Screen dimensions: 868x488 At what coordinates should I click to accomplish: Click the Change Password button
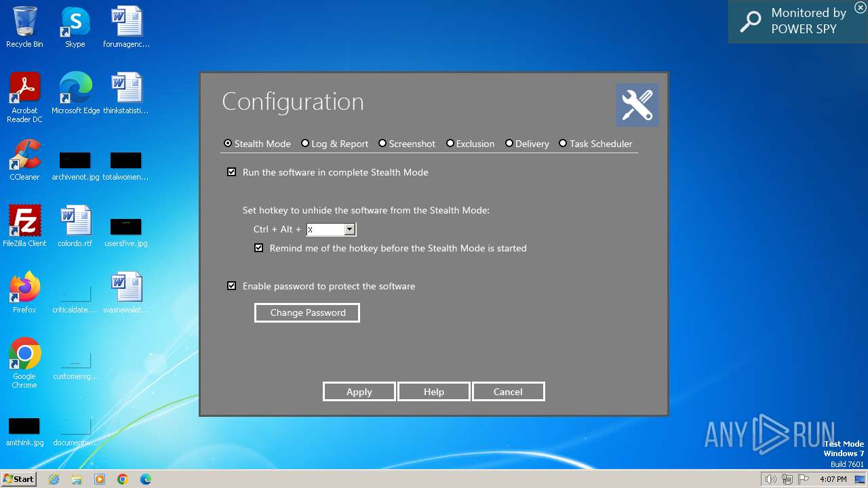point(307,312)
